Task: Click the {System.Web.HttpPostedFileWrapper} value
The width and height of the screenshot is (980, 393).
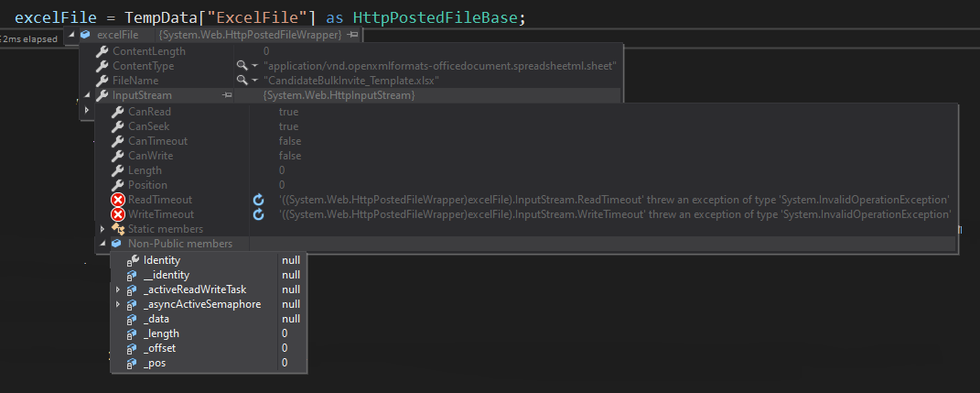Action: click(250, 35)
